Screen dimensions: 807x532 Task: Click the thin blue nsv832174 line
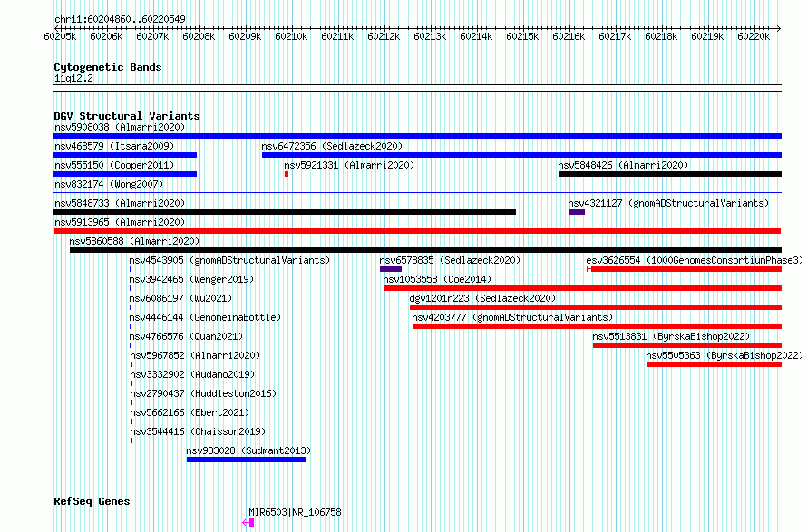tap(417, 193)
